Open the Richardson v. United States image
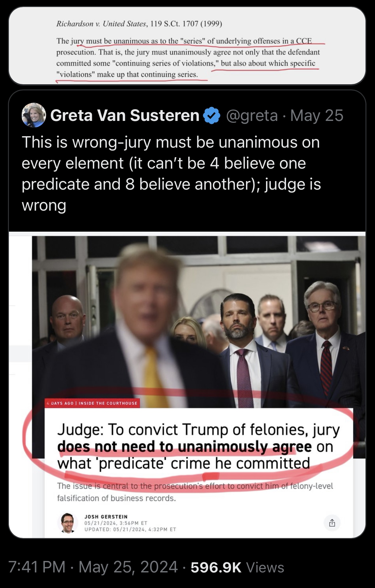This screenshot has height=588, width=375. coord(187,45)
